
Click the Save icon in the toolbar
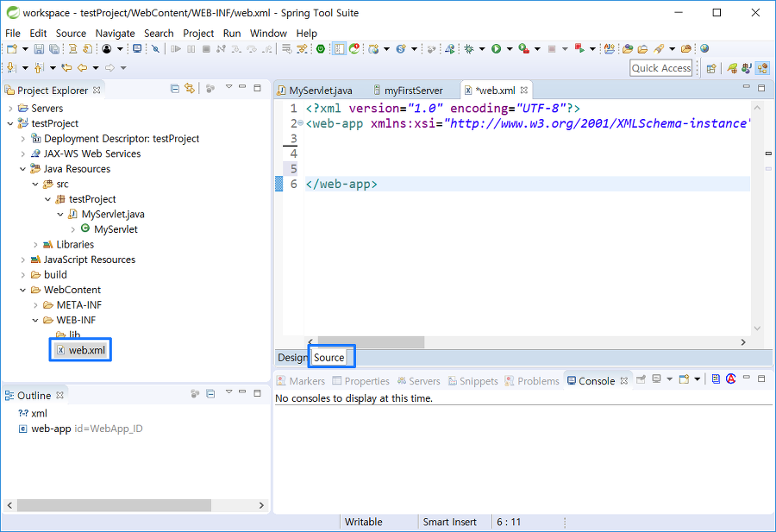[39, 48]
